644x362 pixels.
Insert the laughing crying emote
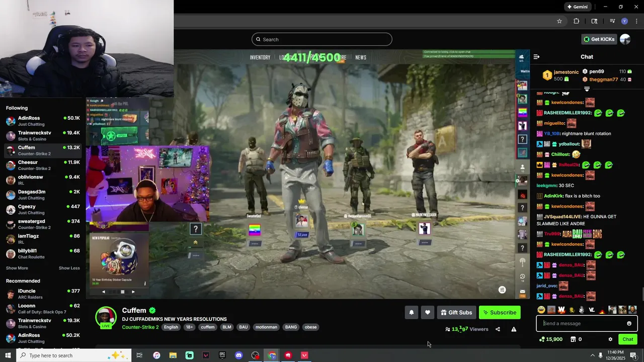click(541, 310)
